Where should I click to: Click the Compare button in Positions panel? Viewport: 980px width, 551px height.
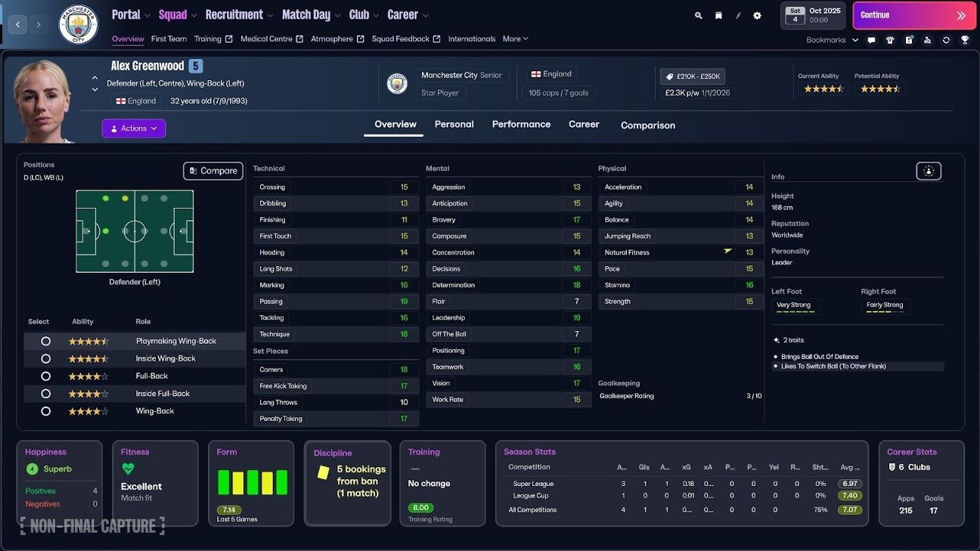(x=212, y=170)
